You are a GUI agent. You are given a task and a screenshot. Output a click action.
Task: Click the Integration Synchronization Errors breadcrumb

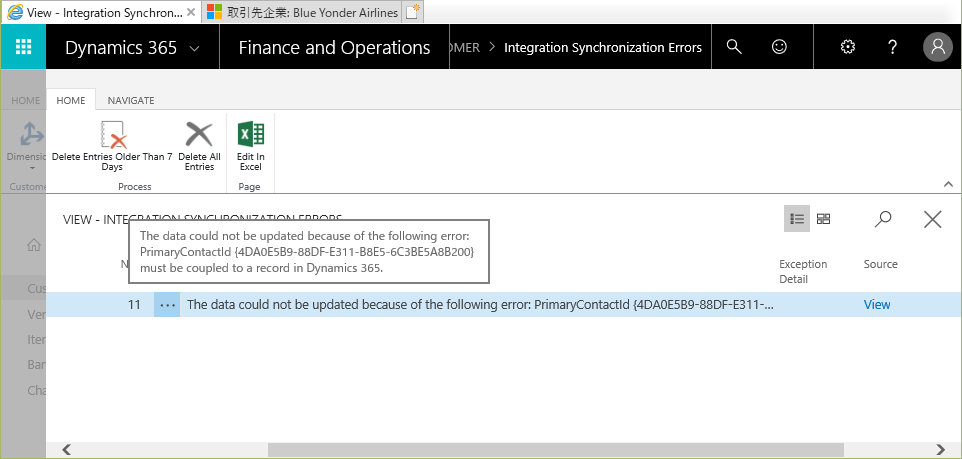(602, 47)
